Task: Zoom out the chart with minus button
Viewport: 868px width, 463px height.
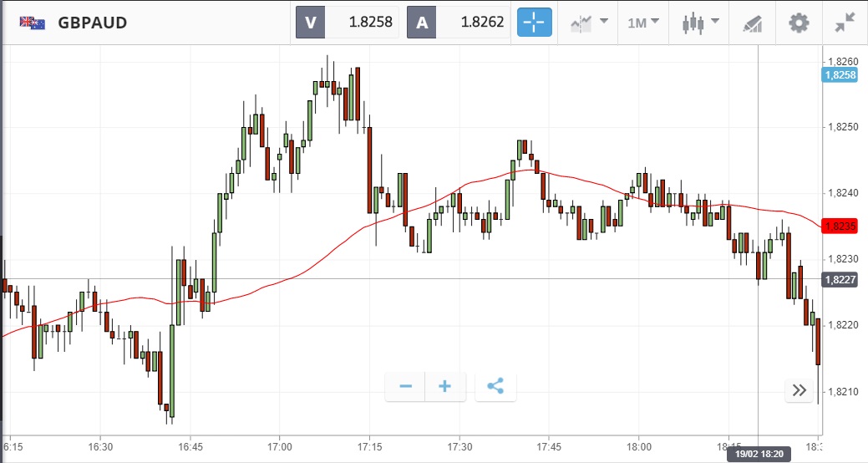Action: [406, 386]
